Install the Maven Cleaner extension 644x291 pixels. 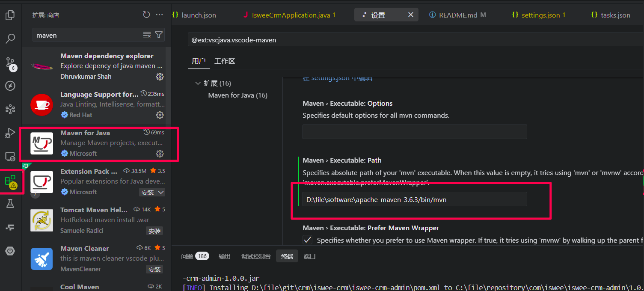tap(154, 270)
